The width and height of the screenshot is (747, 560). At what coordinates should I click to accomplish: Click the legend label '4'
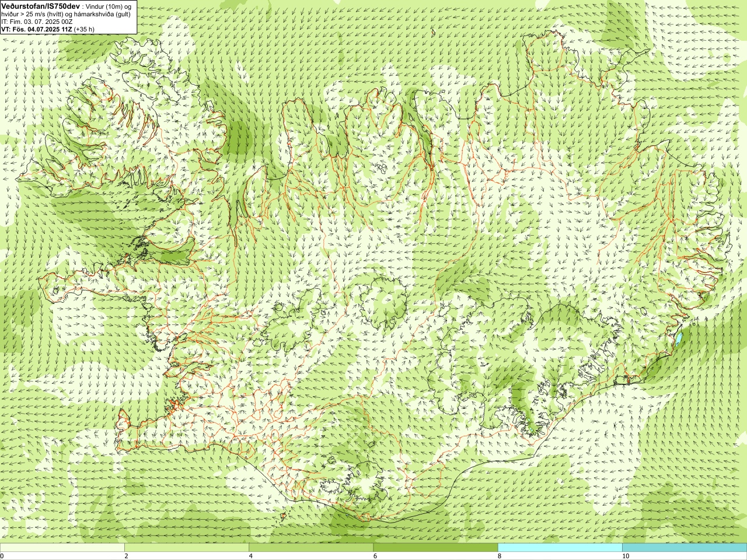coord(250,556)
